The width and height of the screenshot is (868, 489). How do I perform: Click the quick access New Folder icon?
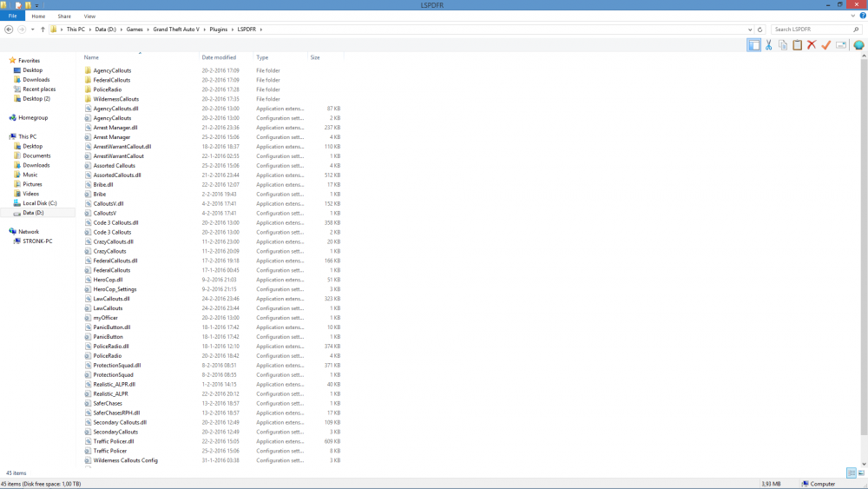click(x=28, y=5)
